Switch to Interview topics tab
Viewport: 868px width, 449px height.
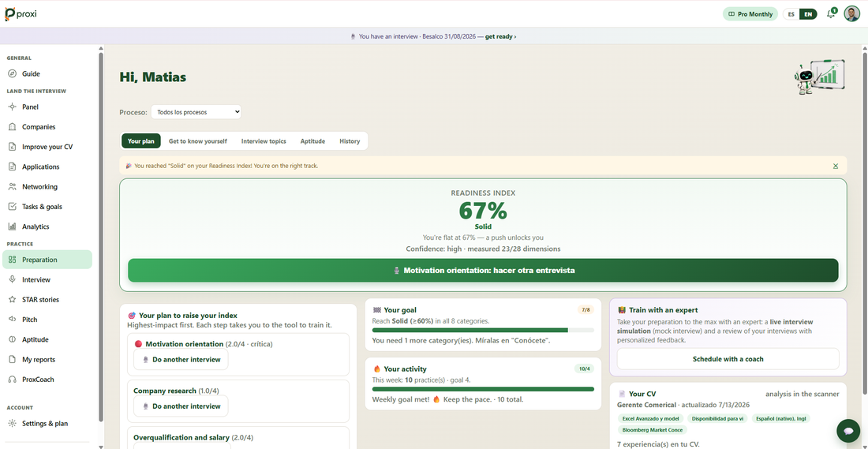click(x=264, y=141)
